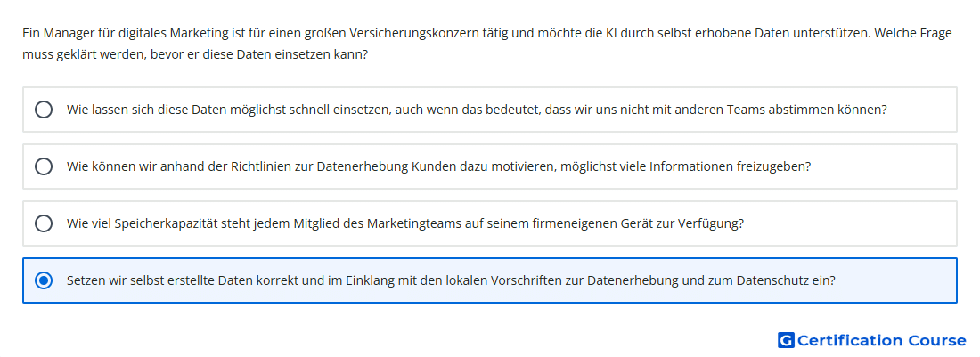This screenshot has width=980, height=357.
Task: Click the blue G logo icon
Action: 786,340
